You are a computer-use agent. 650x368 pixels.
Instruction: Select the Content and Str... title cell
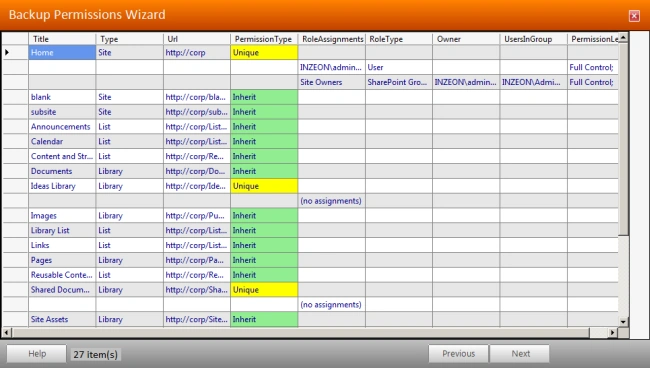pyautogui.click(x=62, y=156)
